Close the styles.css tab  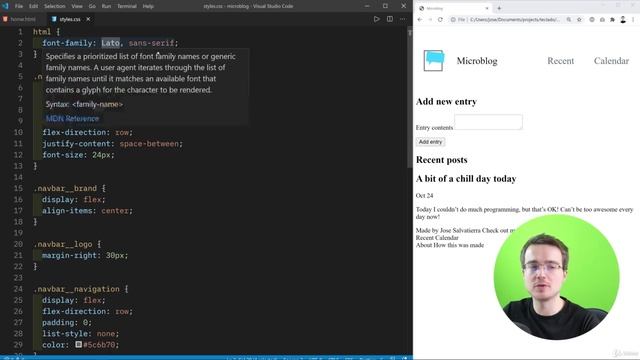[88, 19]
